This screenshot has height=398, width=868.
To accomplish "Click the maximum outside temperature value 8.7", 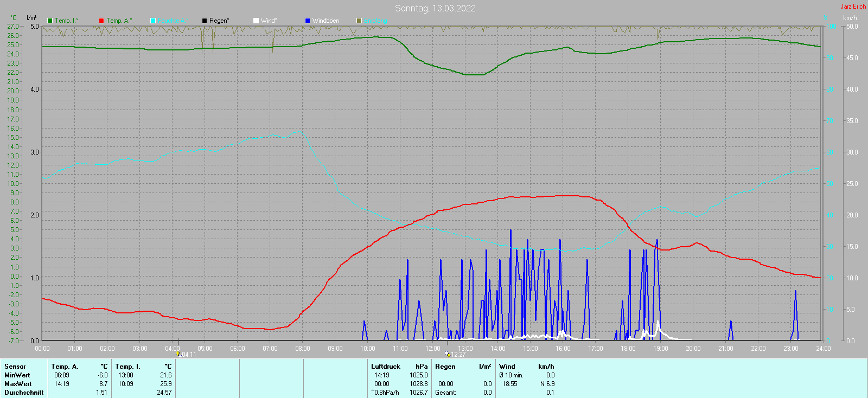I will point(104,384).
